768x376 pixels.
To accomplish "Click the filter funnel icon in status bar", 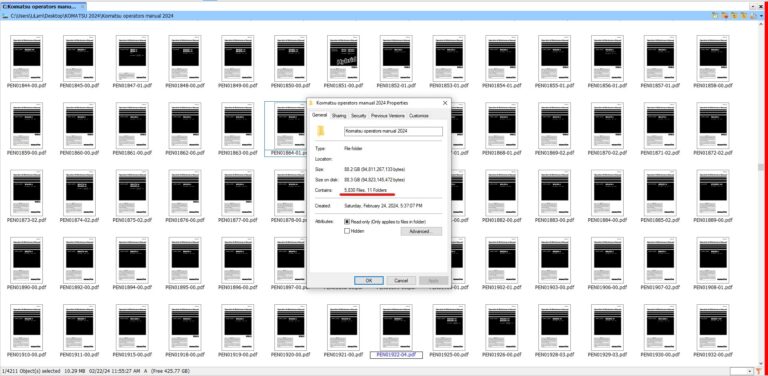I will [x=759, y=372].
